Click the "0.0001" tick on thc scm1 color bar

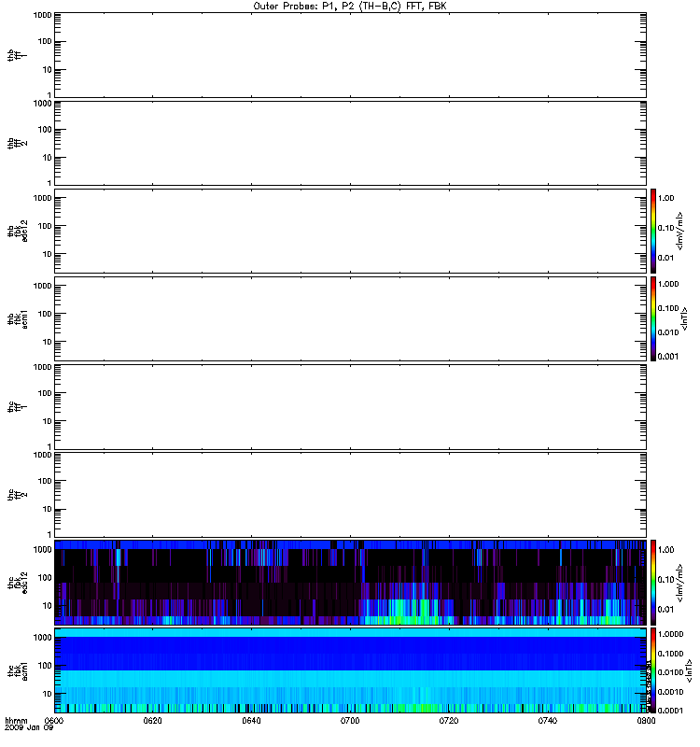[x=670, y=711]
